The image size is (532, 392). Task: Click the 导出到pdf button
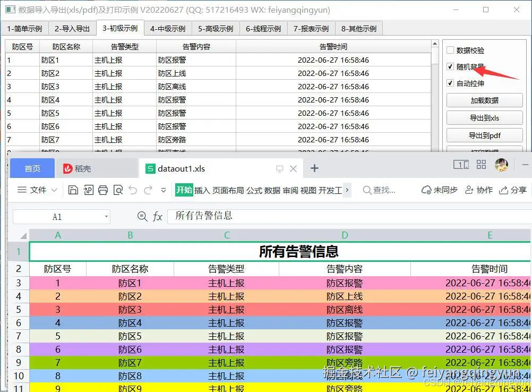pos(484,135)
